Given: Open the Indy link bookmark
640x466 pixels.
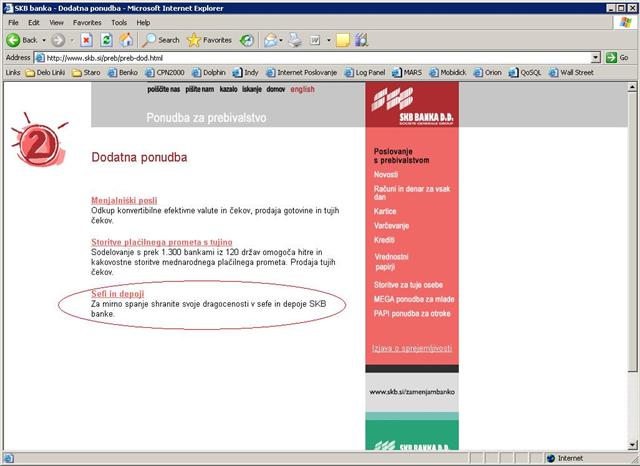Looking at the screenshot, I should (x=245, y=73).
